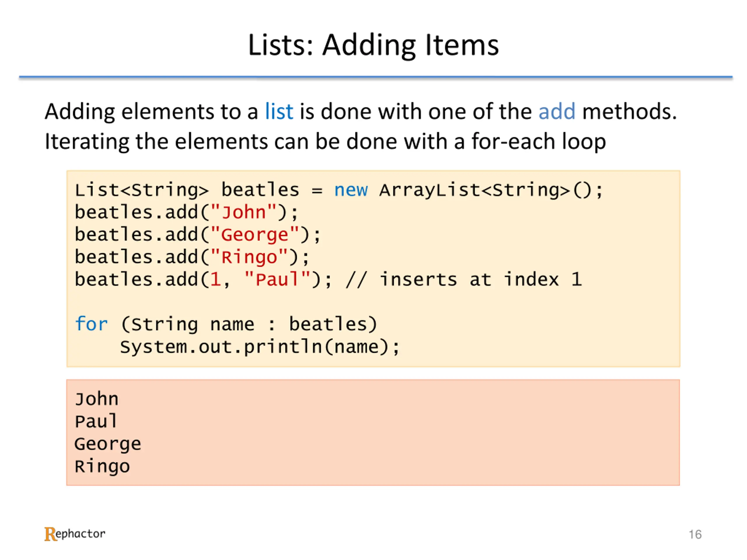Image resolution: width=747 pixels, height=560 pixels.
Task: Click the blue word list
Action: (x=279, y=111)
